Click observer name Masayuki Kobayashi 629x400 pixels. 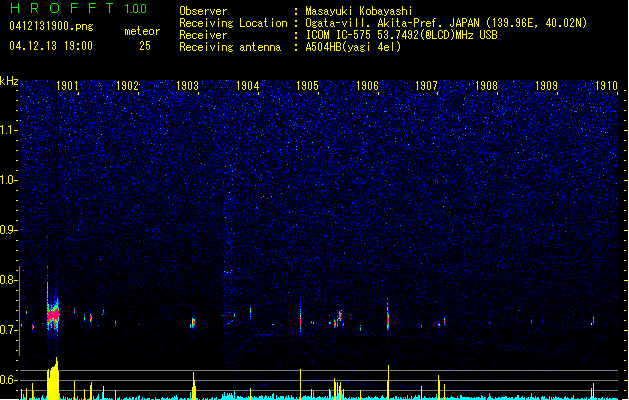(x=359, y=11)
